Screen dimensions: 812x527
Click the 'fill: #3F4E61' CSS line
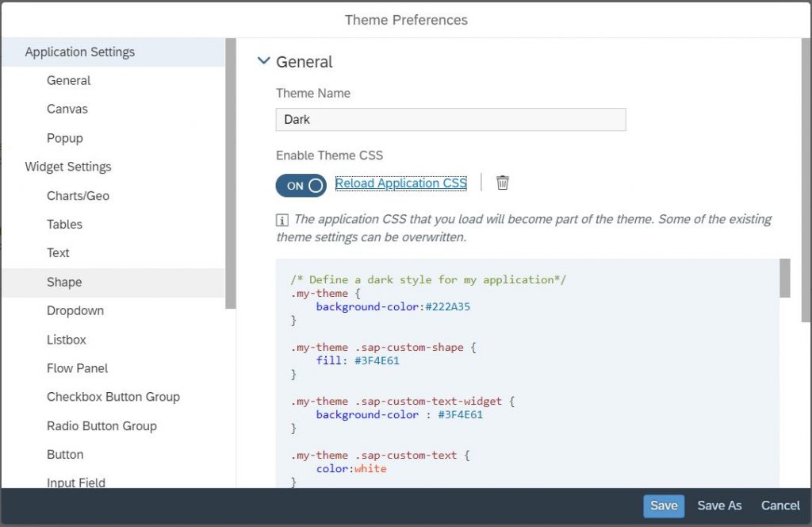click(358, 360)
